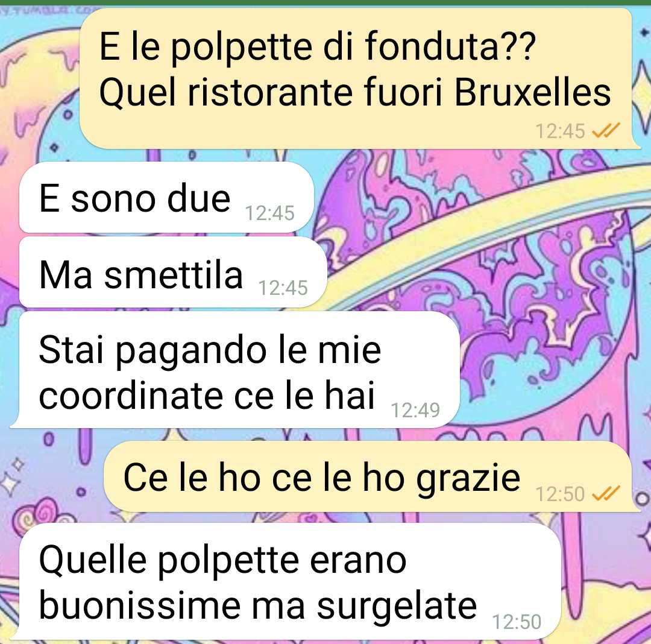Tap the yellow planet ring on the wallpaper
This screenshot has width=651, height=644.
tap(477, 233)
